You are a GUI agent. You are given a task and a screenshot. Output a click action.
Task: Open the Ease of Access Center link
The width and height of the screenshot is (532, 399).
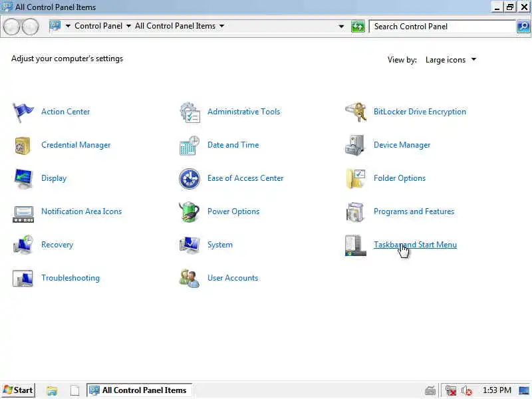[245, 178]
